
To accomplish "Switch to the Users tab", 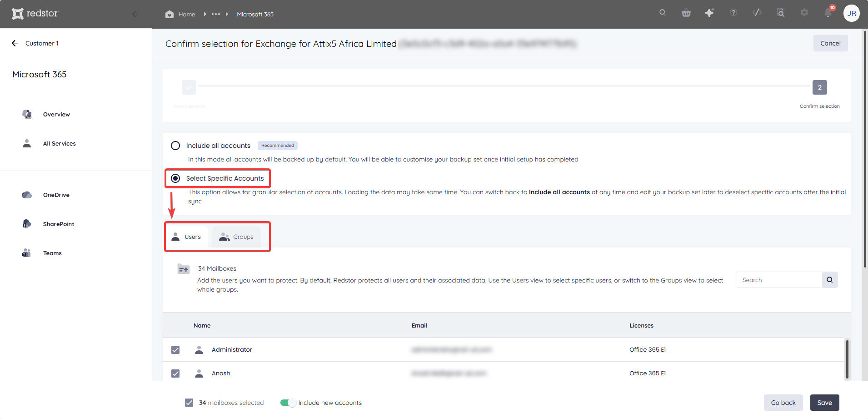I will point(186,237).
